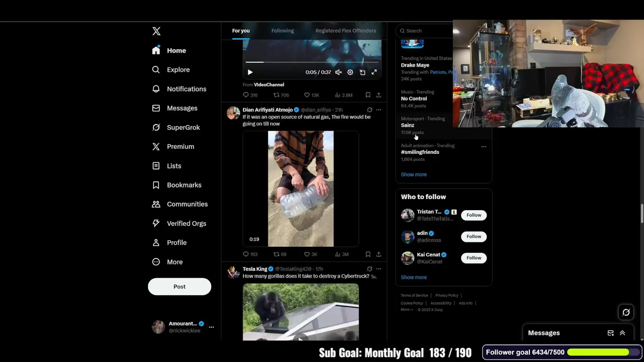
Task: Open Tesla King profile name
Action: click(255, 269)
